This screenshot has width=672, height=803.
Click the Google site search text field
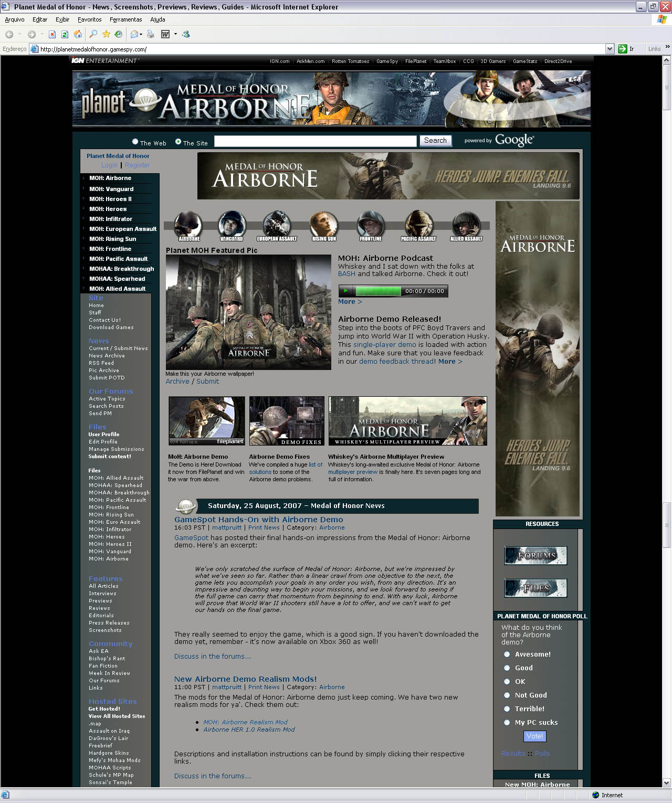click(x=315, y=141)
